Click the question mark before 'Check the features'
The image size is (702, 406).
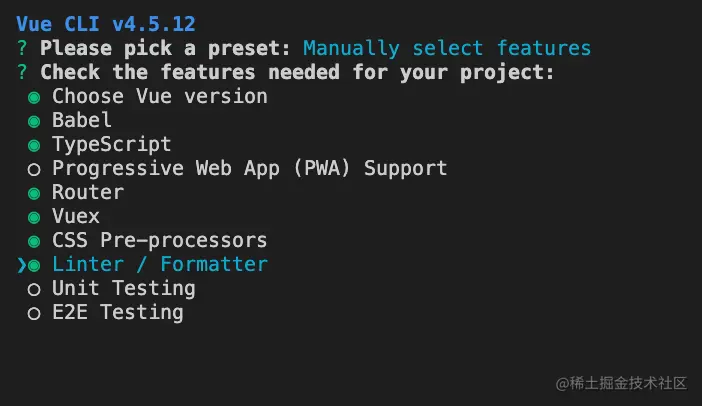point(22,72)
